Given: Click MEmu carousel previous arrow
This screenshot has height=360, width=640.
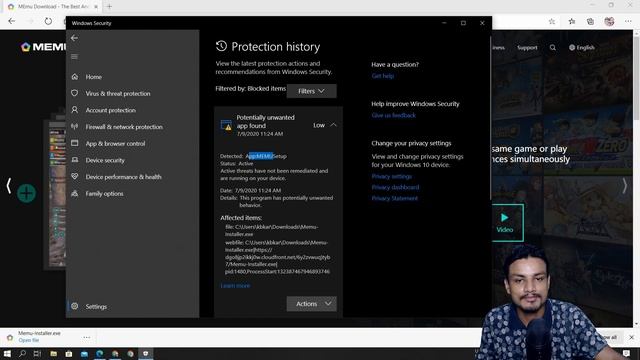Looking at the screenshot, I should tap(9, 186).
